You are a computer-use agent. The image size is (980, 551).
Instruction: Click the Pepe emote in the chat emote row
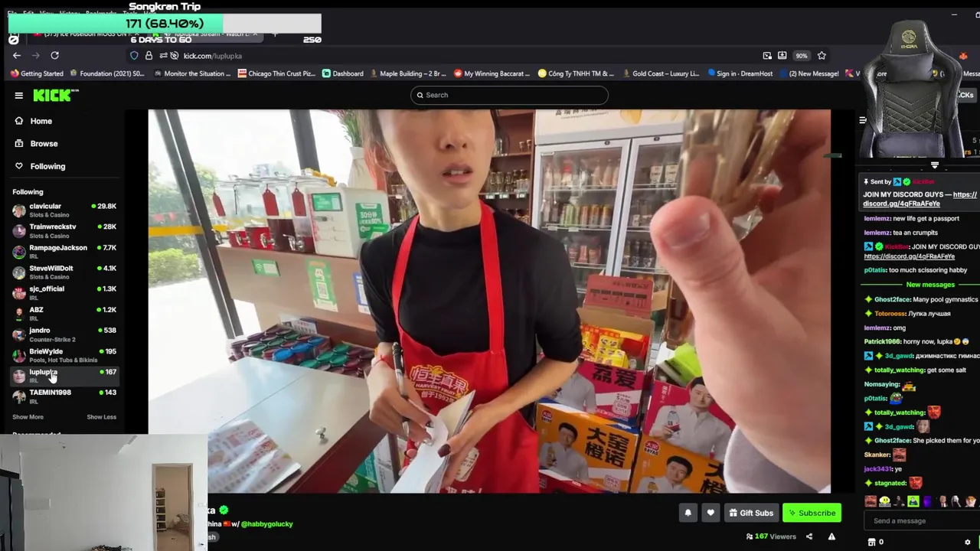click(913, 501)
